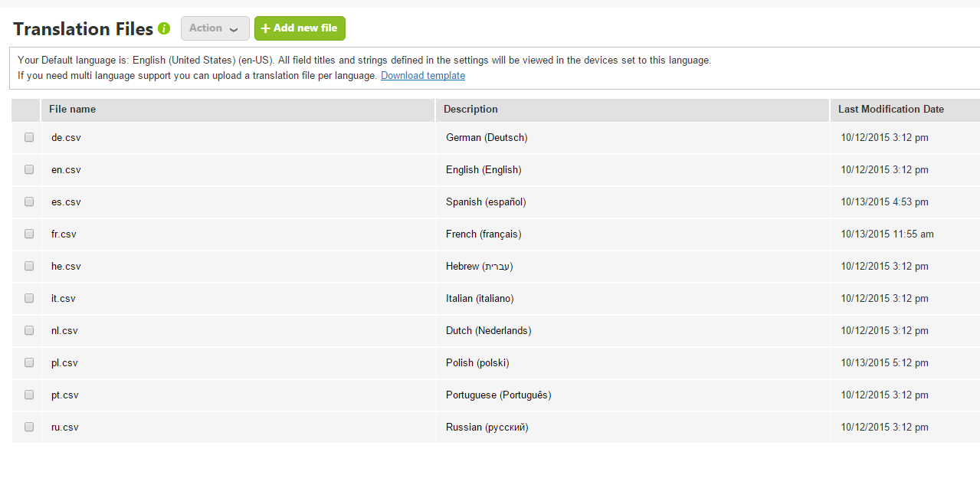Click the nl.csv file name
The height and width of the screenshot is (485, 980).
(x=64, y=330)
